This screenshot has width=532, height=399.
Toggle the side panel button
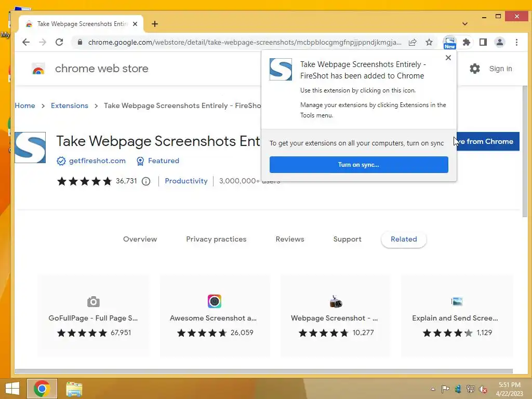point(483,42)
